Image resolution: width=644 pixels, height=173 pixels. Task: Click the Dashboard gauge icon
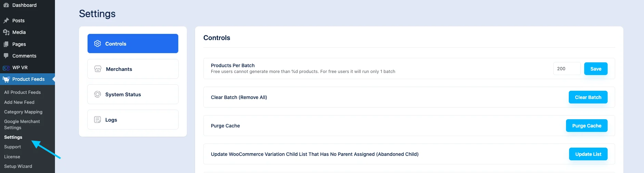point(6,5)
